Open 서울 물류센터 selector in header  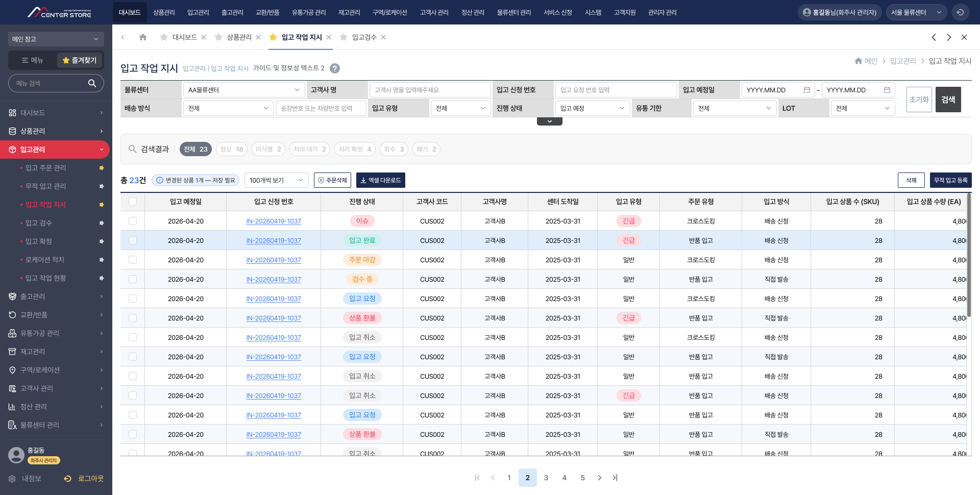(x=917, y=12)
